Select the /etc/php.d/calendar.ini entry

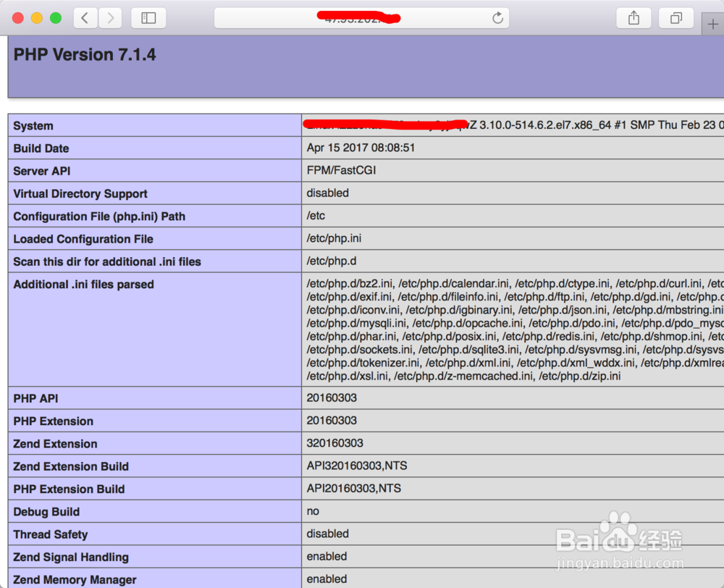(454, 283)
